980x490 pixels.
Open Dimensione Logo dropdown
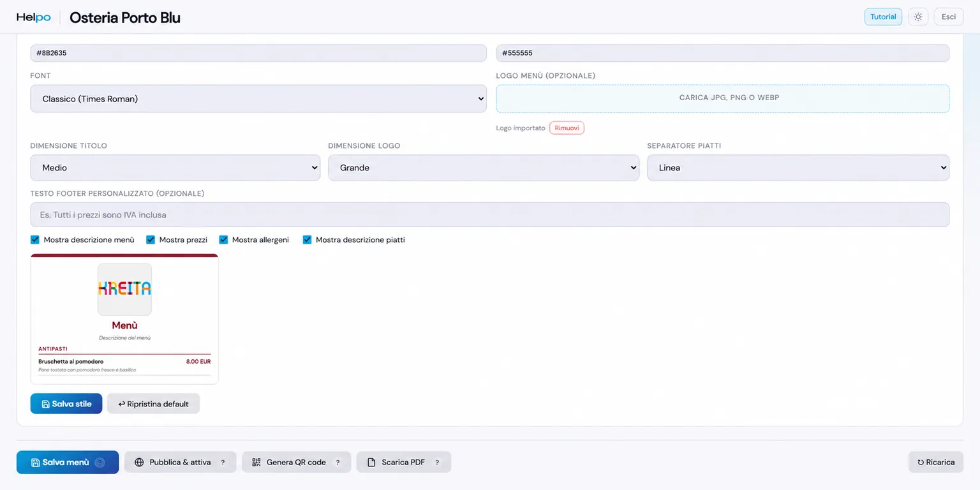click(484, 168)
